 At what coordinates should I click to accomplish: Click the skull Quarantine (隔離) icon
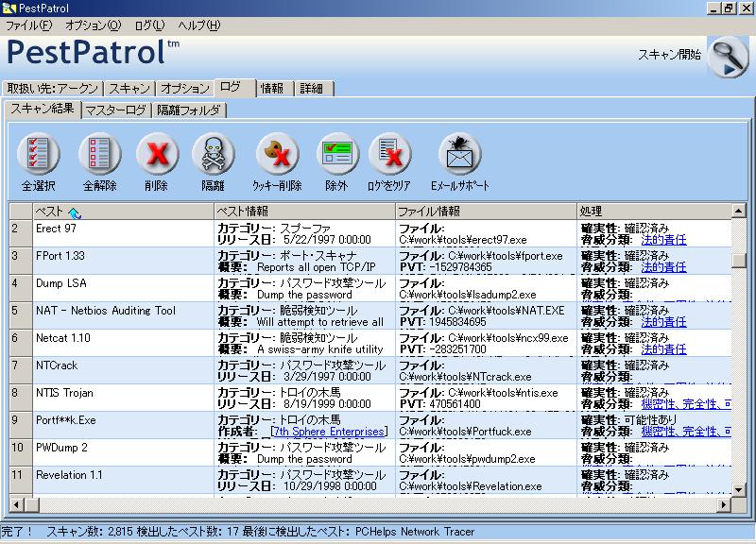click(213, 154)
